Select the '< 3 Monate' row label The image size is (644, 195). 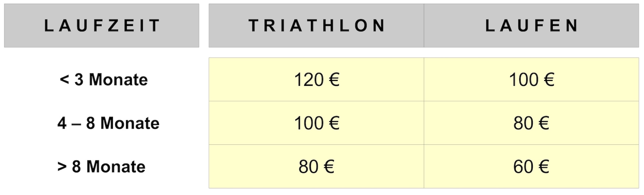104,80
